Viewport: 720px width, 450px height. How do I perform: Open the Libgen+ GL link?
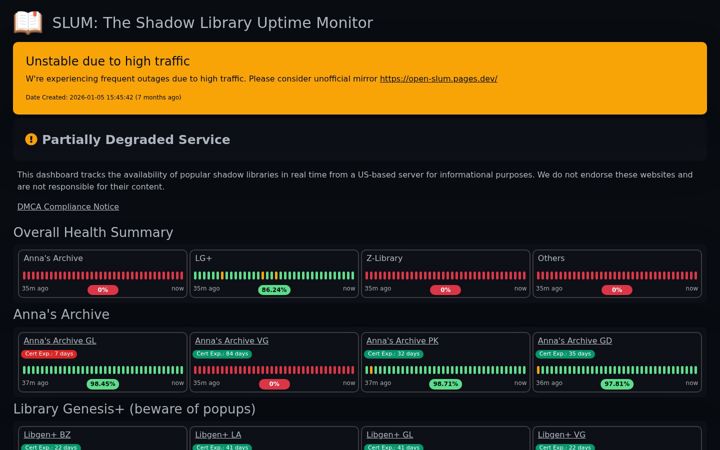point(389,434)
